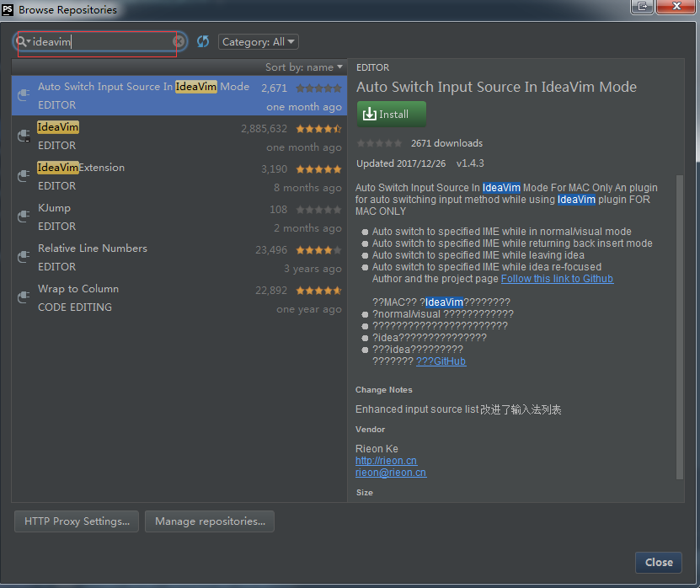Reload the plugin repository list
The width and height of the screenshot is (700, 588).
(203, 41)
